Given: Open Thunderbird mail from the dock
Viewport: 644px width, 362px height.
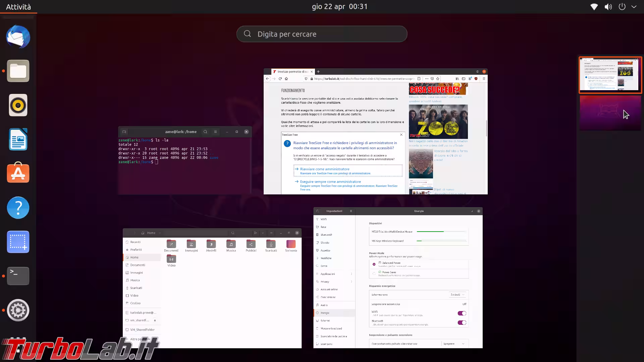Looking at the screenshot, I should point(18,37).
